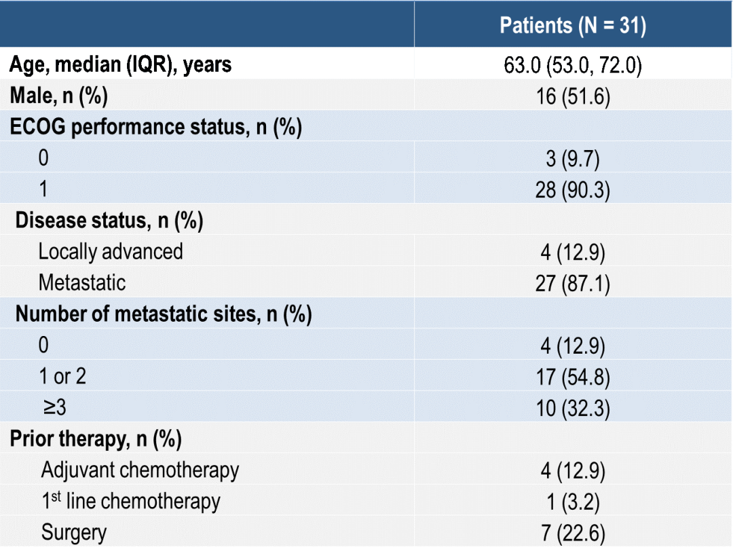Select the Age, median (IQR), years row label
This screenshot has height=560, width=733.
pyautogui.click(x=120, y=64)
